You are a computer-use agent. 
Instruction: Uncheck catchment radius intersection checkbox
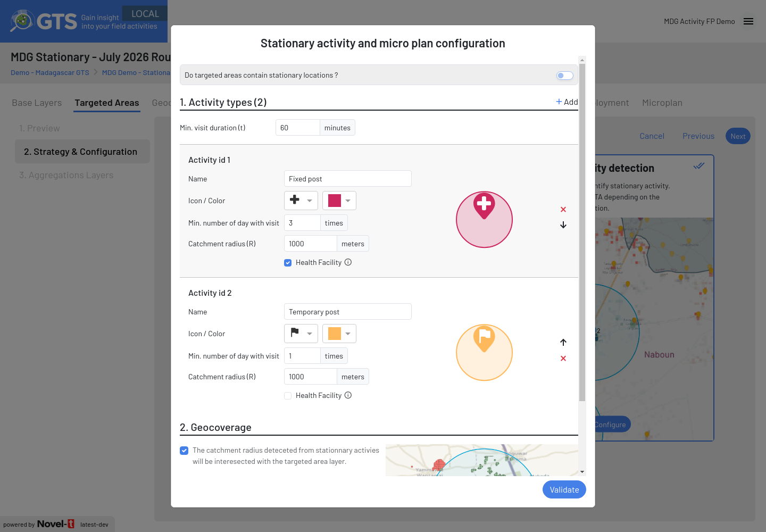tap(184, 451)
